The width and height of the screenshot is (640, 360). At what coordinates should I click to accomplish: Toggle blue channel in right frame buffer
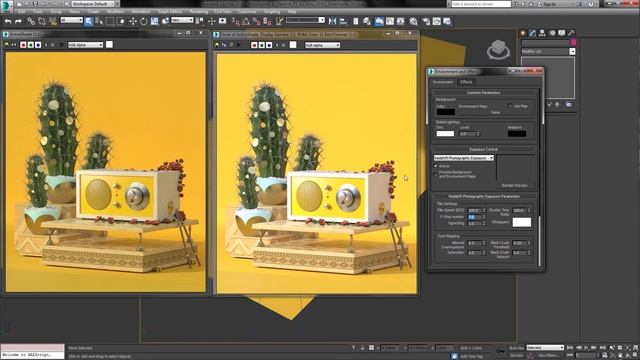click(269, 45)
